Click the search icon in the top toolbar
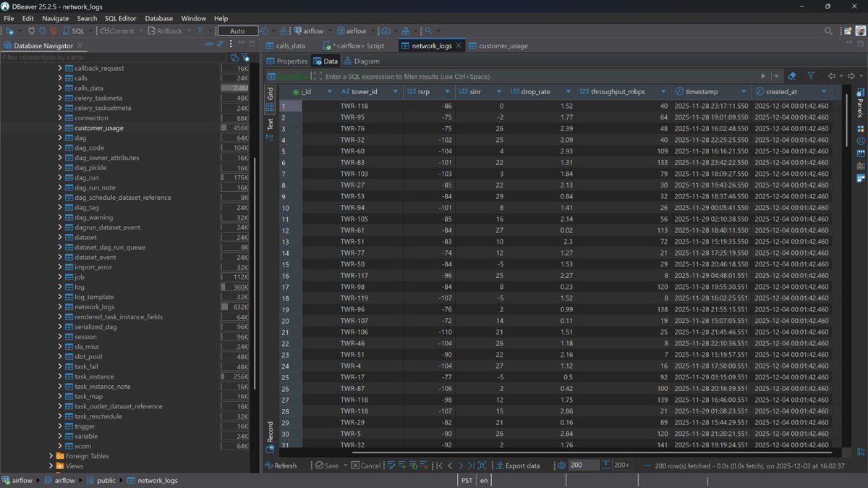Image resolution: width=868 pixels, height=488 pixels. coord(827,30)
